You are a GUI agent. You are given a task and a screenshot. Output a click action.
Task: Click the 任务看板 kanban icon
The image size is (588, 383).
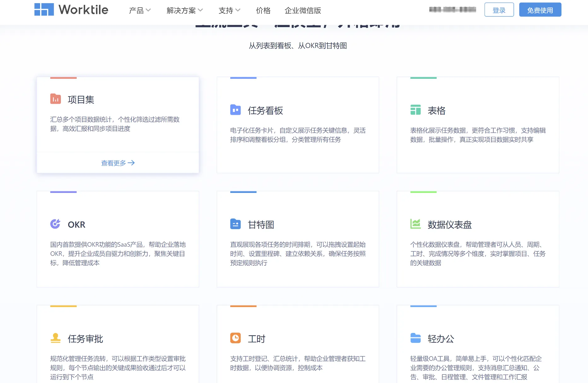click(235, 110)
